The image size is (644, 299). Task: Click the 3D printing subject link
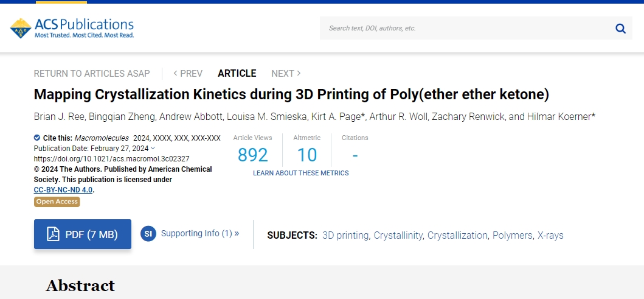tap(345, 235)
